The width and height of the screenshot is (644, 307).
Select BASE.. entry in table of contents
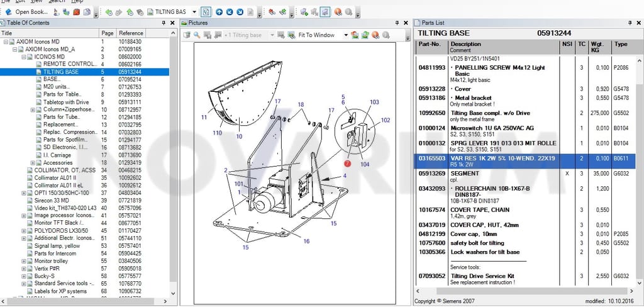pyautogui.click(x=52, y=79)
